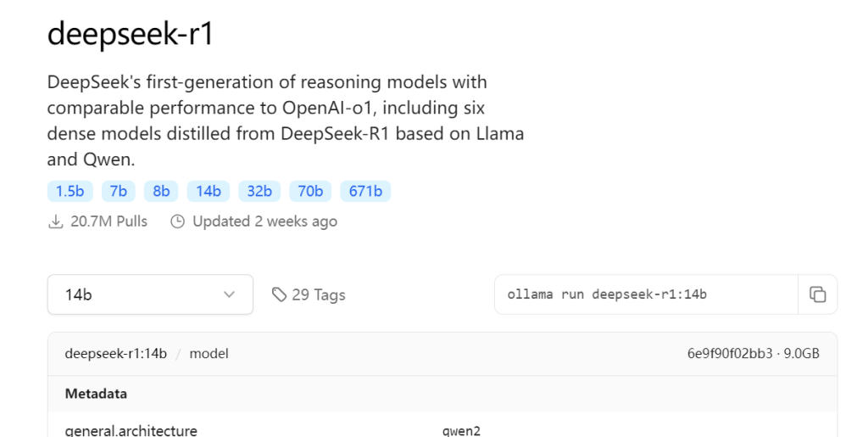Copy the ollama run command

(818, 294)
